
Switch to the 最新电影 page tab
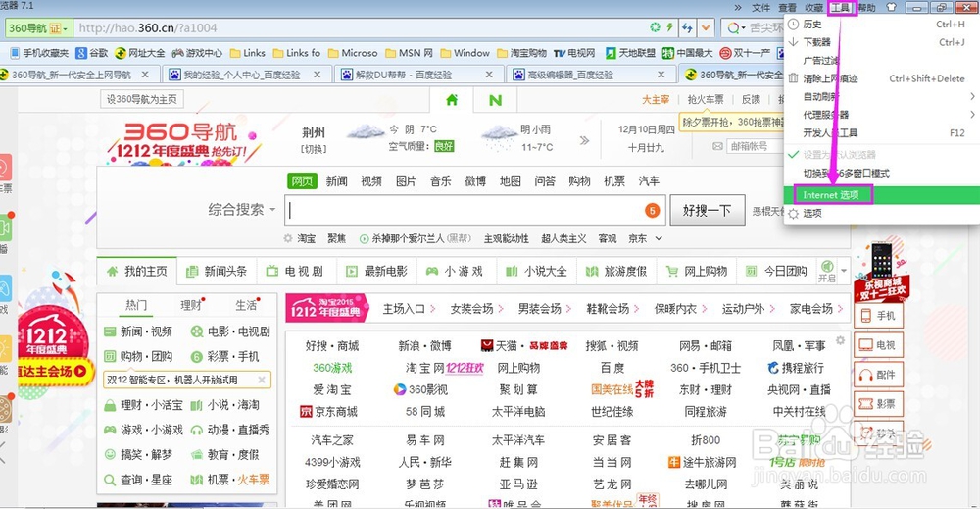point(377,271)
